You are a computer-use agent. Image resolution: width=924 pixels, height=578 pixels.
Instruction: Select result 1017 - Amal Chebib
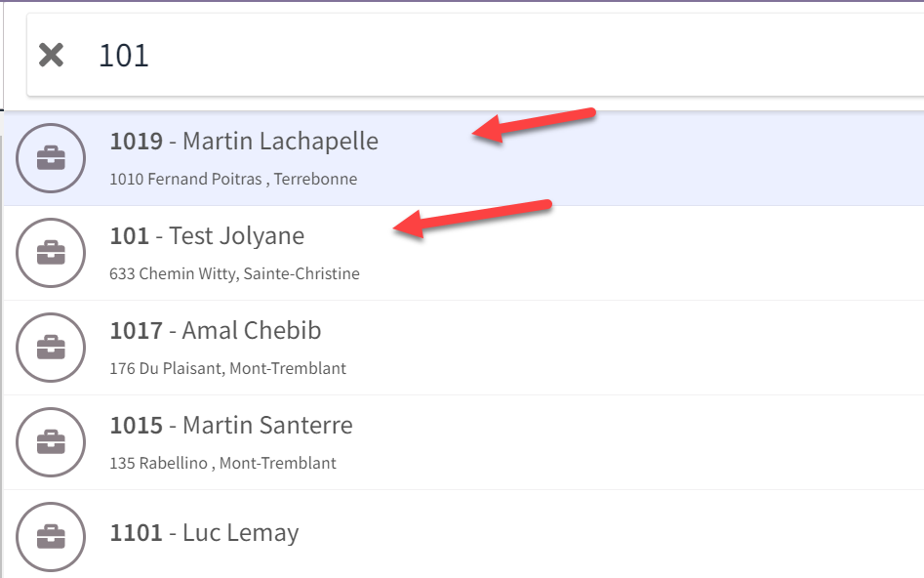point(463,348)
